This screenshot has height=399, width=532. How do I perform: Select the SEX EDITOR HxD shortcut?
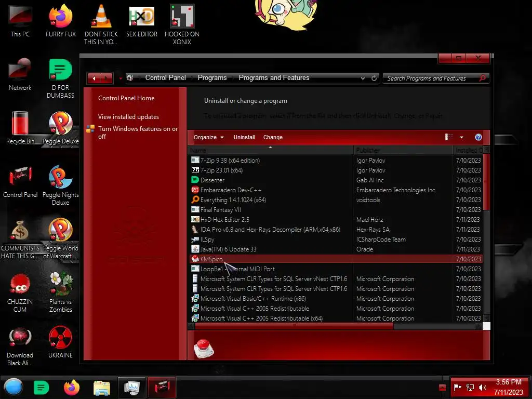click(142, 21)
